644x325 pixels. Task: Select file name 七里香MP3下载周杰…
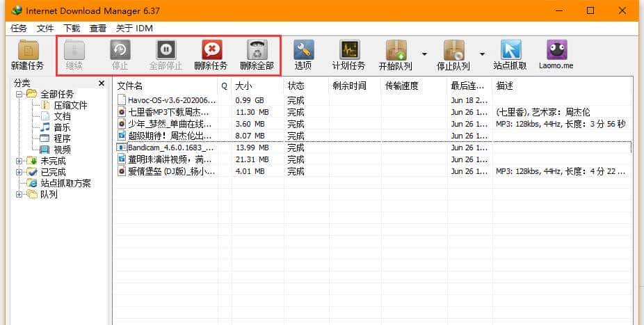168,112
